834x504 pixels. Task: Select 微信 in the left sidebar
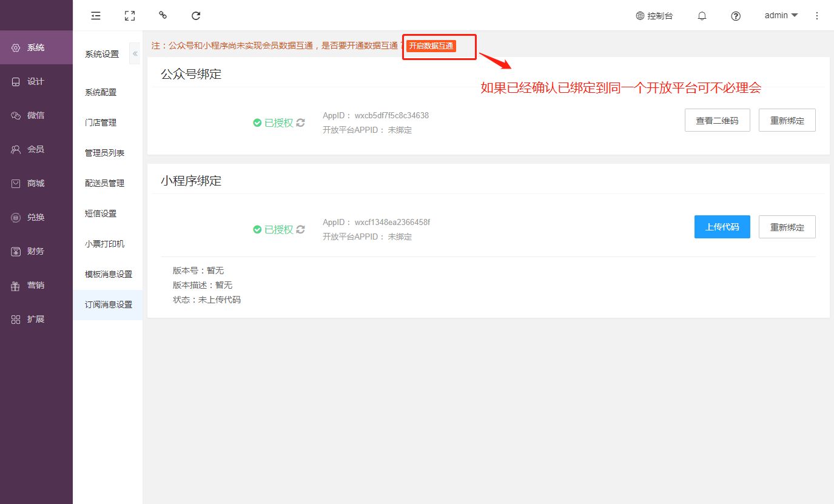coord(36,115)
